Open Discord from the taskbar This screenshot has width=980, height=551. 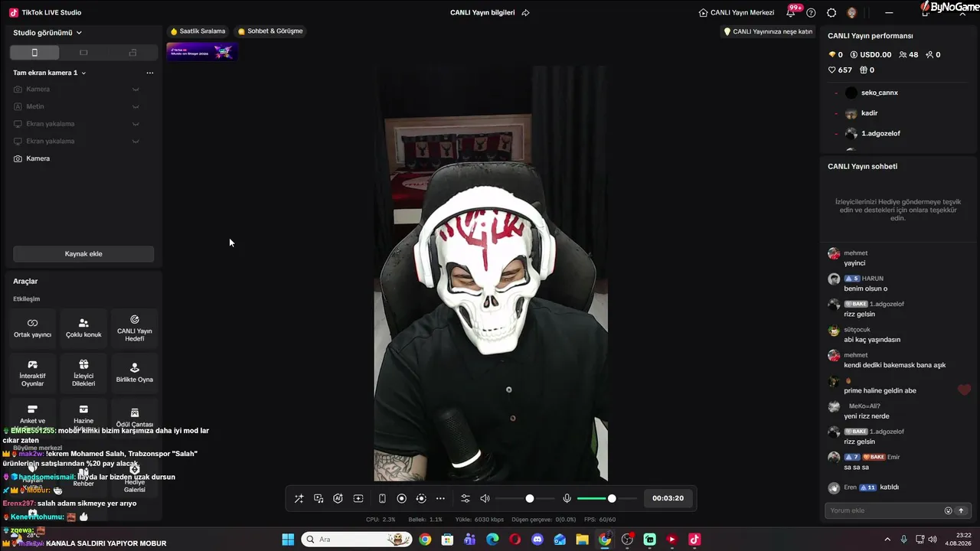point(537,540)
